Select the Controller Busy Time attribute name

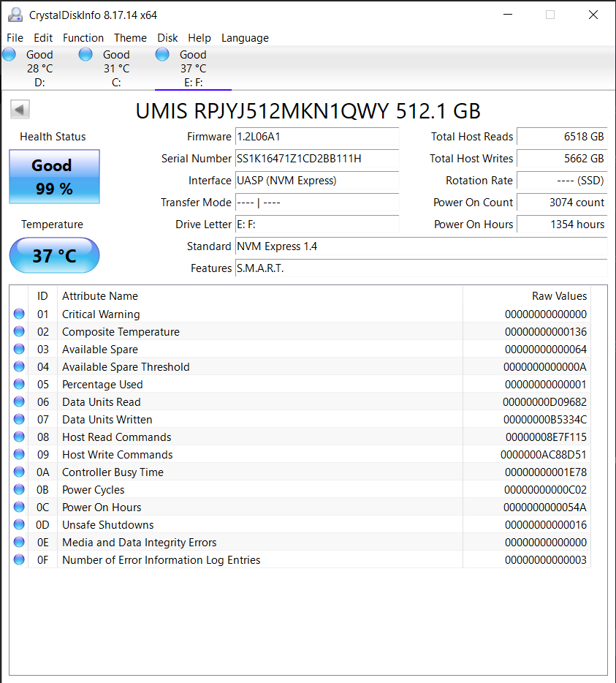(113, 472)
